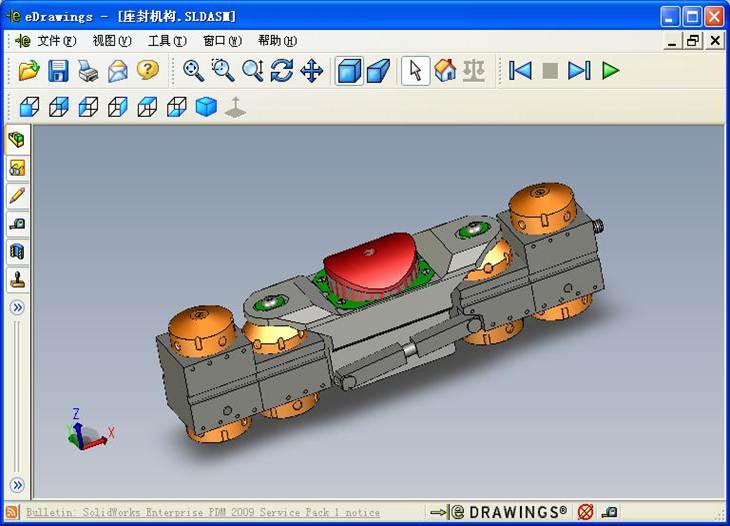
Task: Select the Zoom to Fit magnifier tool
Action: click(193, 71)
